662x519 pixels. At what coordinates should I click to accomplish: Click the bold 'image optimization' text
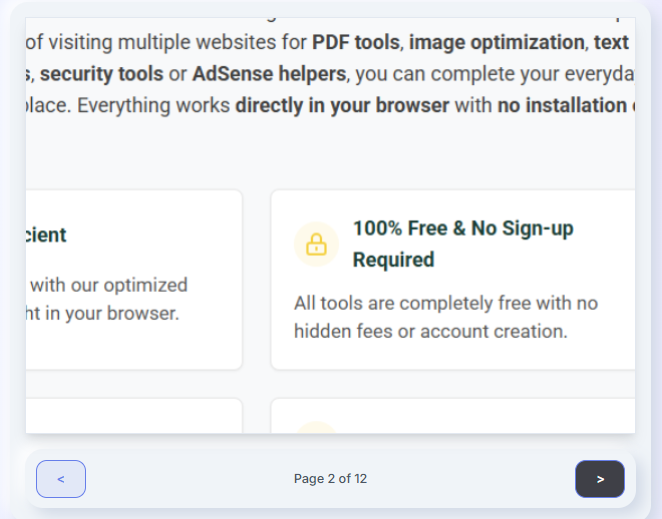click(497, 42)
